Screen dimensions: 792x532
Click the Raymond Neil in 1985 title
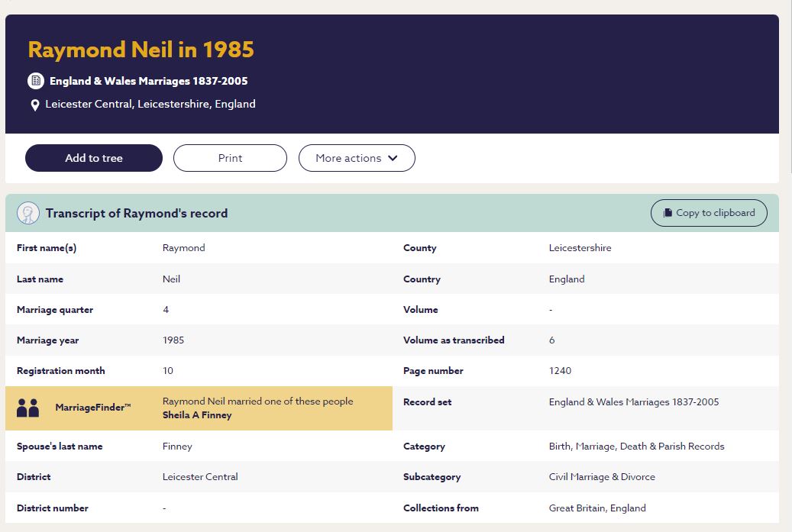141,50
